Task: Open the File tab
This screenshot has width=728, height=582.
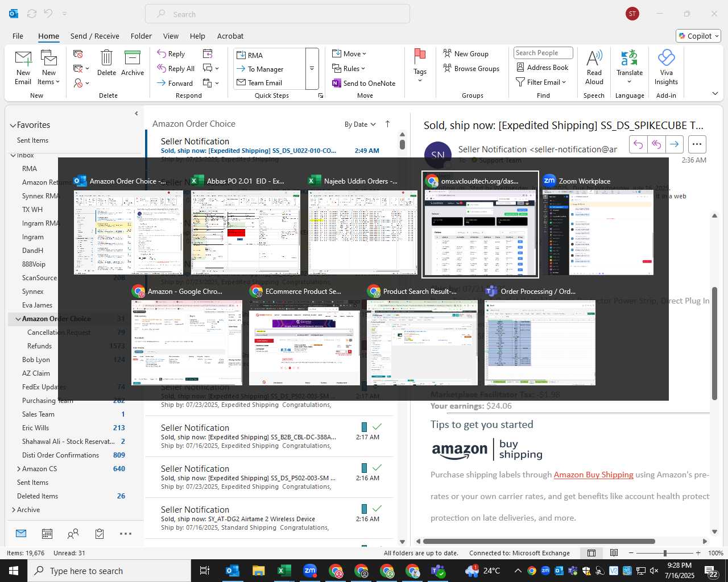Action: pyautogui.click(x=18, y=36)
